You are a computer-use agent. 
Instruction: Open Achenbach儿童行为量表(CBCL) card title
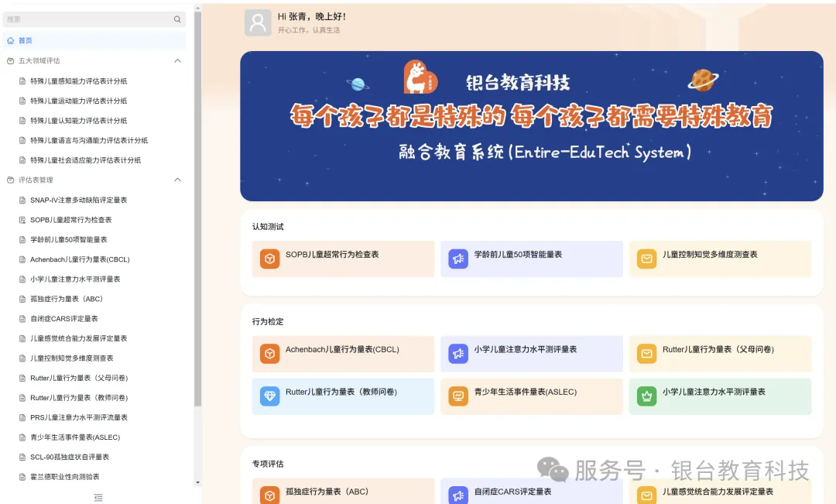coord(342,349)
